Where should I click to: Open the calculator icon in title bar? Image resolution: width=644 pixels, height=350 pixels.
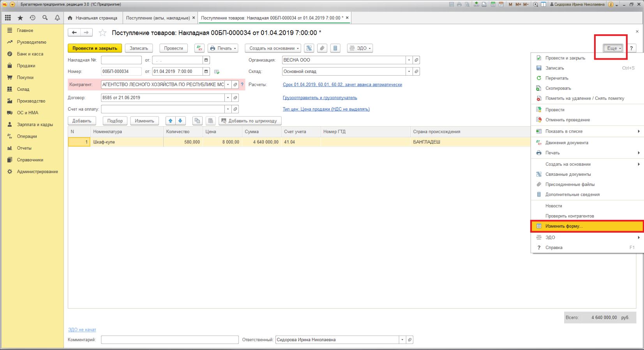(493, 4)
